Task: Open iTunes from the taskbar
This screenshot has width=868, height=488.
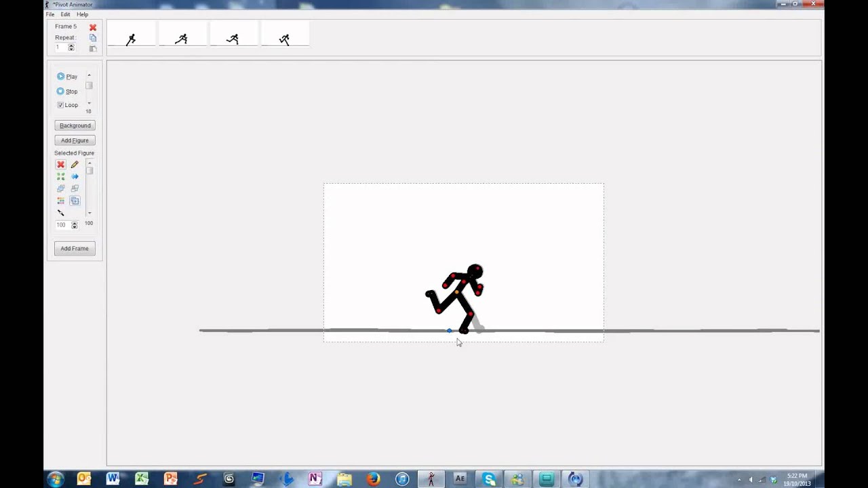Action: tap(402, 479)
